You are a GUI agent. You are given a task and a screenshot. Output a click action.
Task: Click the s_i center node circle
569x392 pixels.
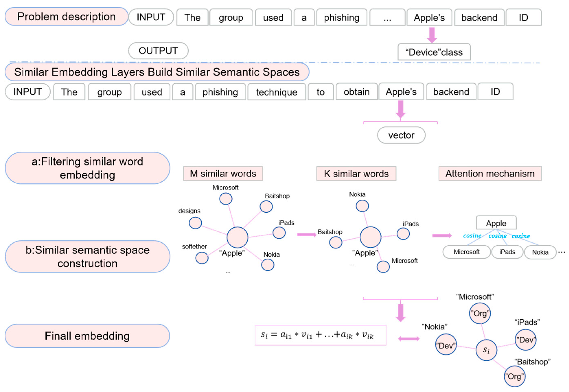point(486,350)
